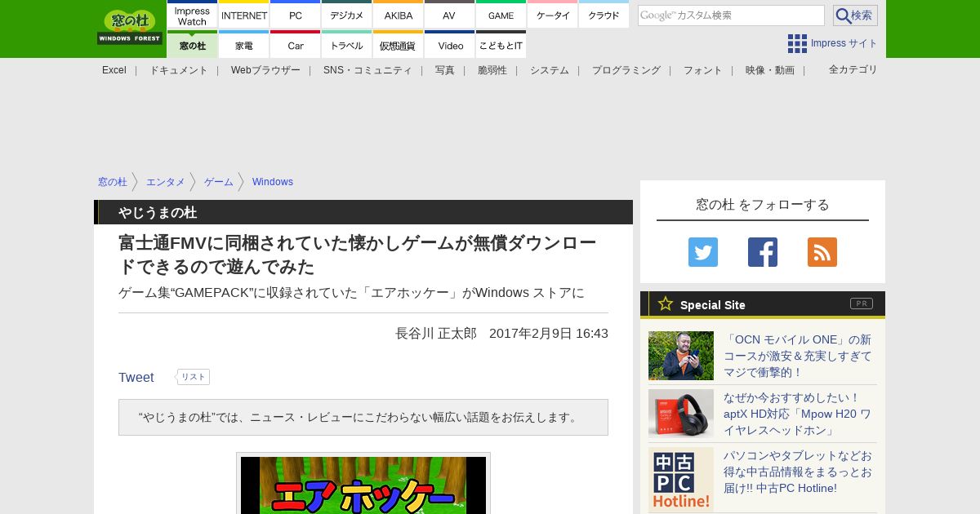The width and height of the screenshot is (980, 514).
Task: Open the INTERNET tab
Action: click(244, 16)
